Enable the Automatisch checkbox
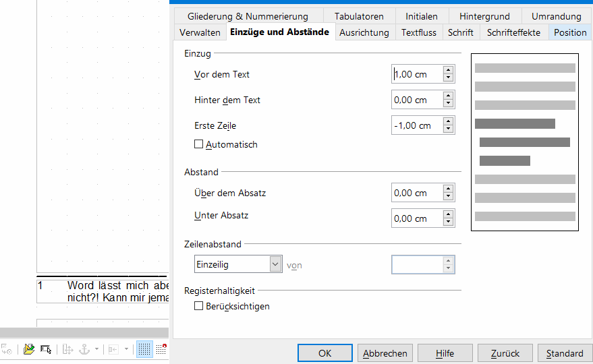593x364 pixels. (198, 144)
